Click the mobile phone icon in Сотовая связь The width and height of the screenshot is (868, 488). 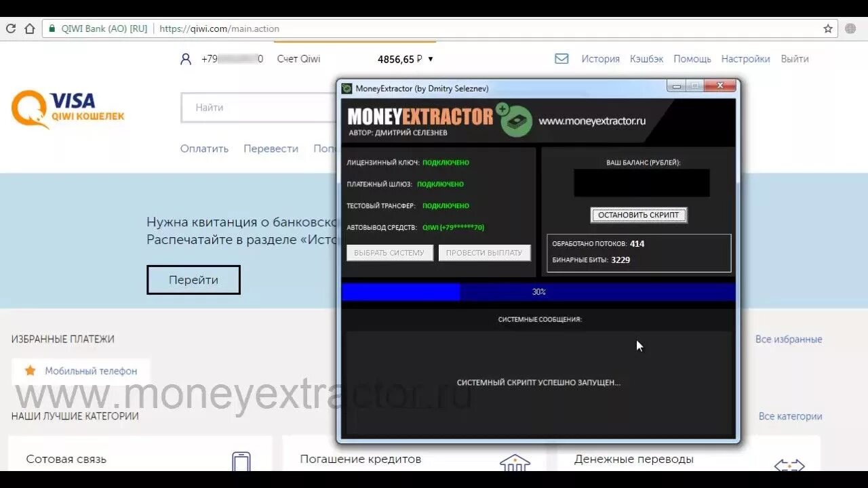click(241, 462)
